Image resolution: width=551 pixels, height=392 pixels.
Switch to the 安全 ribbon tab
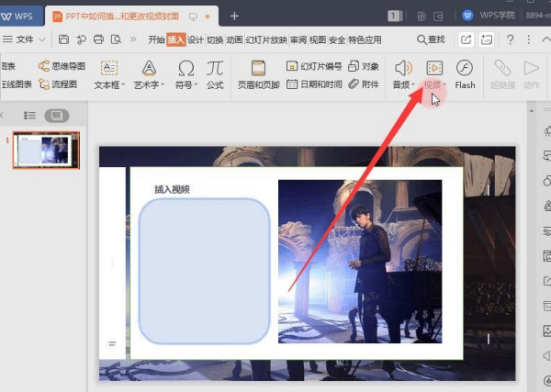[x=337, y=39]
